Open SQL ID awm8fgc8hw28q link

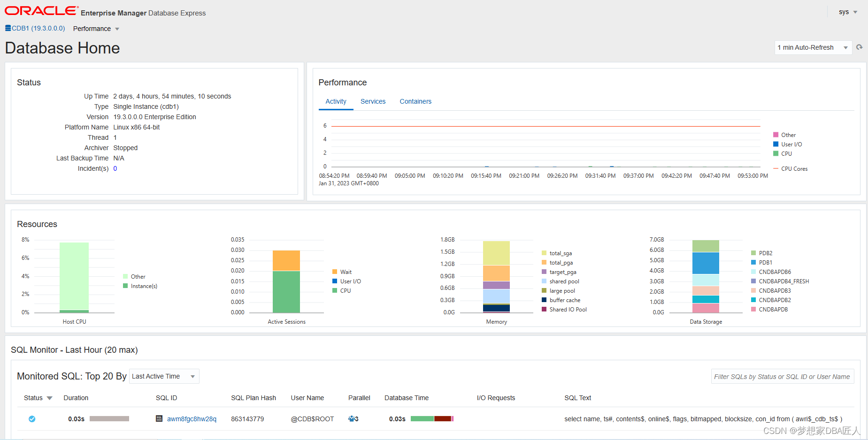192,419
